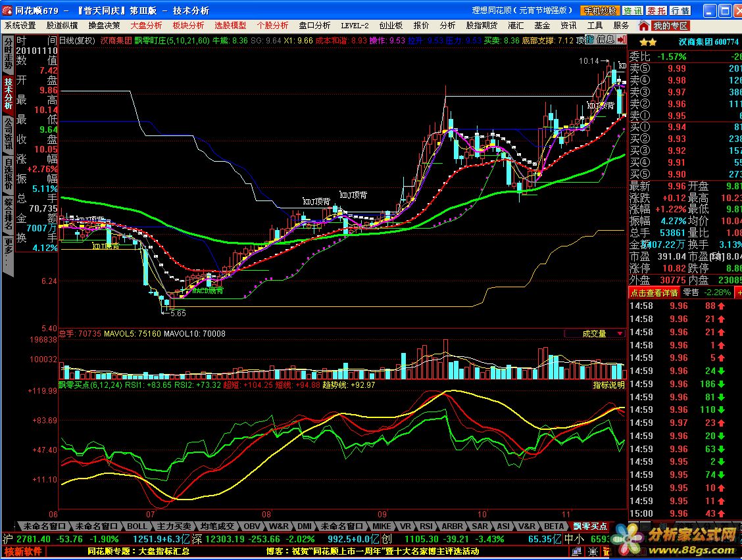Select the V&R indicator tab
Viewport: 742px width, 560px height.
pyautogui.click(x=527, y=526)
